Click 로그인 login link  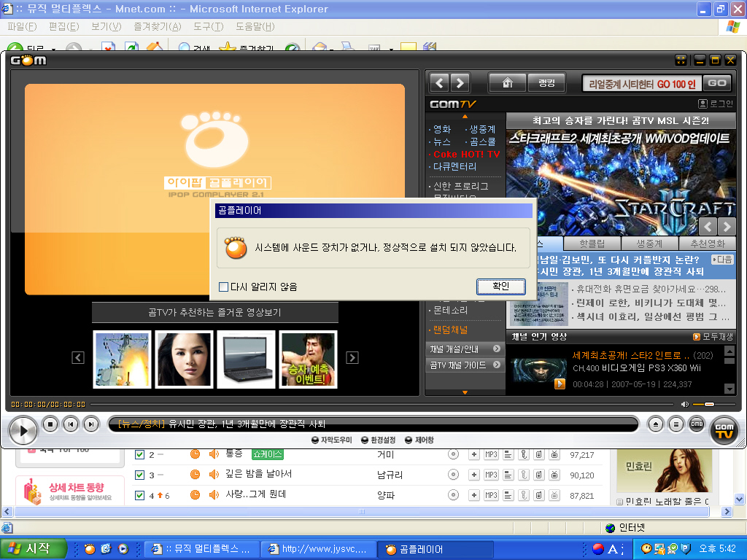(716, 104)
